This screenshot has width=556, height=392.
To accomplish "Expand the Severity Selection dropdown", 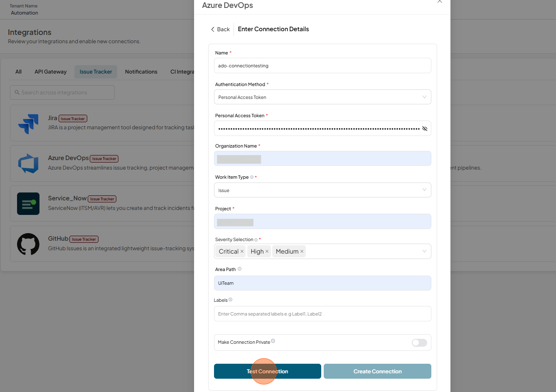I will [424, 251].
